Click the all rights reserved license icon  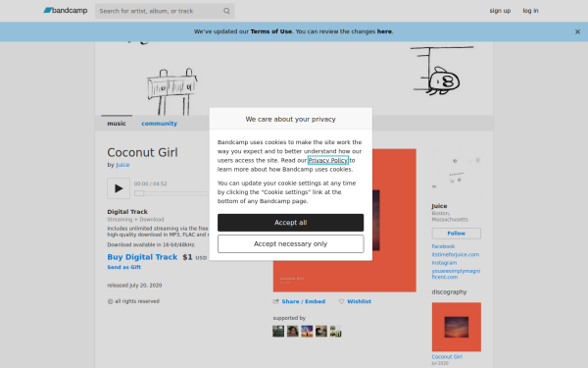coord(110,301)
